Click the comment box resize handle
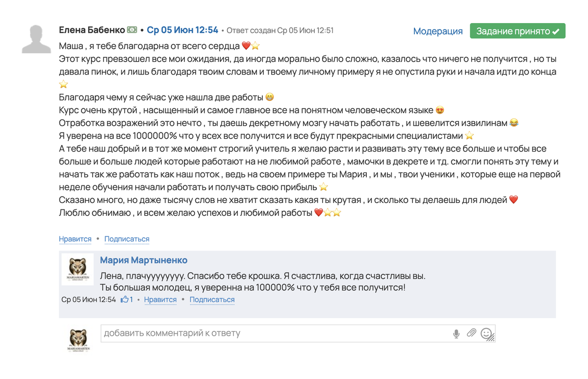Screen dimensions: 588x379 (x=492, y=338)
